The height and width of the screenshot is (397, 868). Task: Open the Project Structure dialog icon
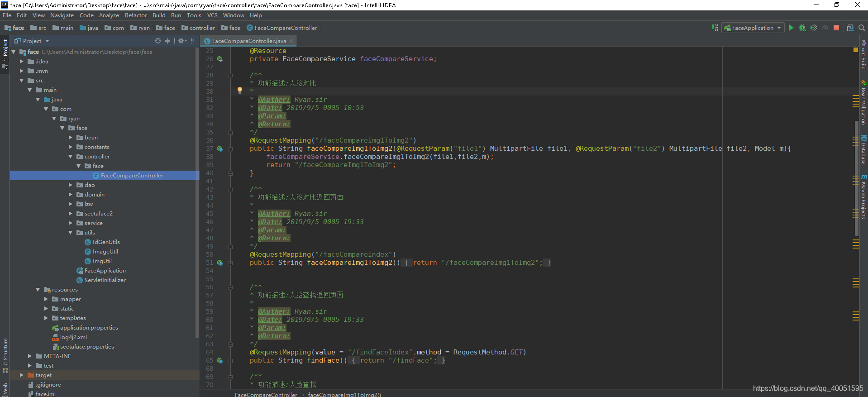click(850, 28)
